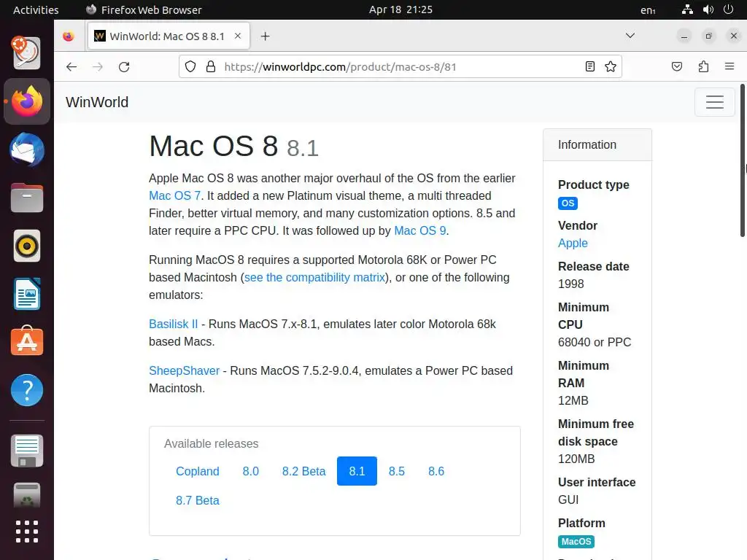The width and height of the screenshot is (747, 560).
Task: Open the SheepShaver emulator link
Action: click(x=184, y=370)
